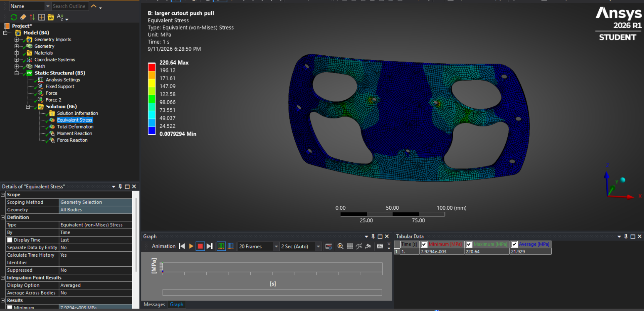This screenshot has width=644, height=311.
Task: Toggle the Maximum [MPa] column checkbox
Action: click(469, 245)
